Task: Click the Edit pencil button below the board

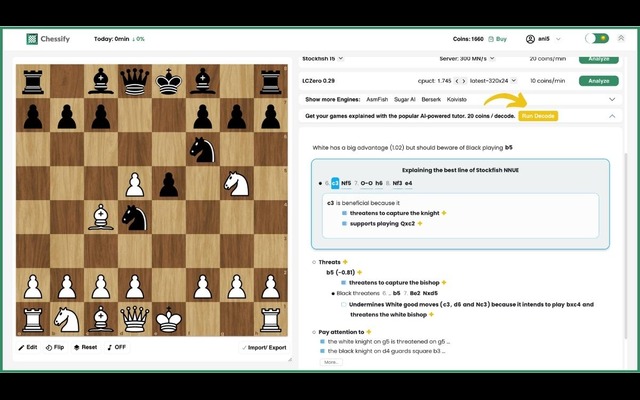Action: coord(28,347)
